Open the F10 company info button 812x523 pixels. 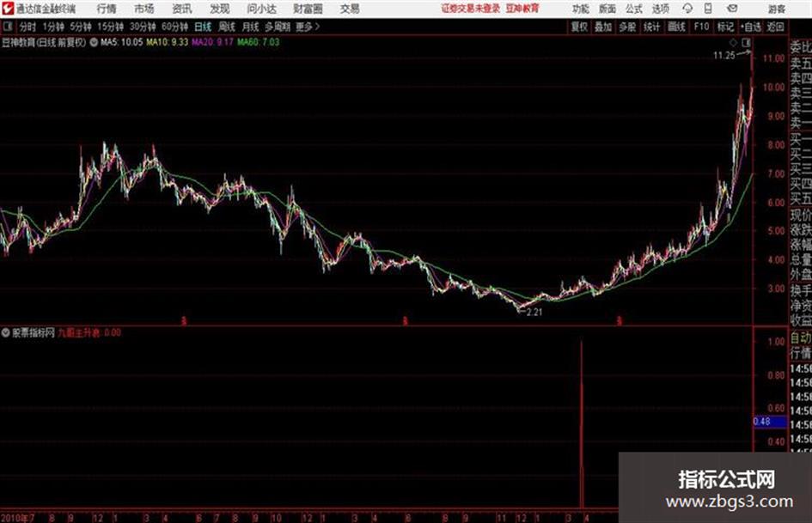701,27
